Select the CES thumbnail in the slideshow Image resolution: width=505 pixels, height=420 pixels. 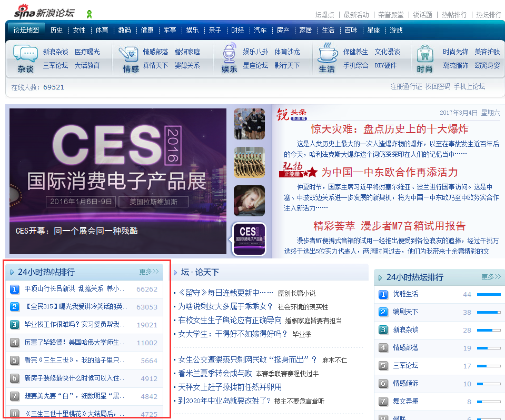(x=249, y=239)
